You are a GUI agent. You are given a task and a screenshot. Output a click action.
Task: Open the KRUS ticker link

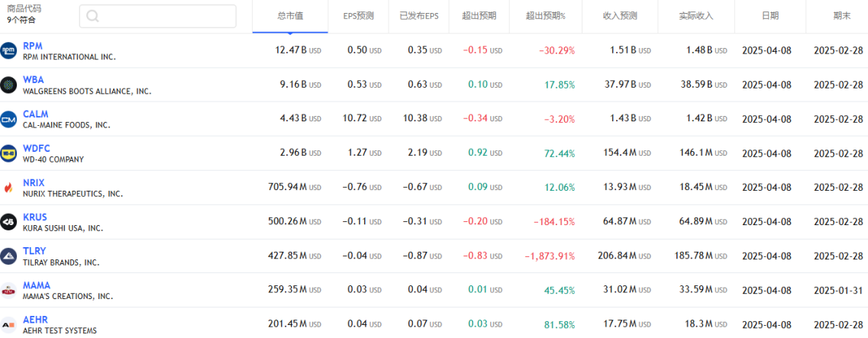pyautogui.click(x=35, y=217)
